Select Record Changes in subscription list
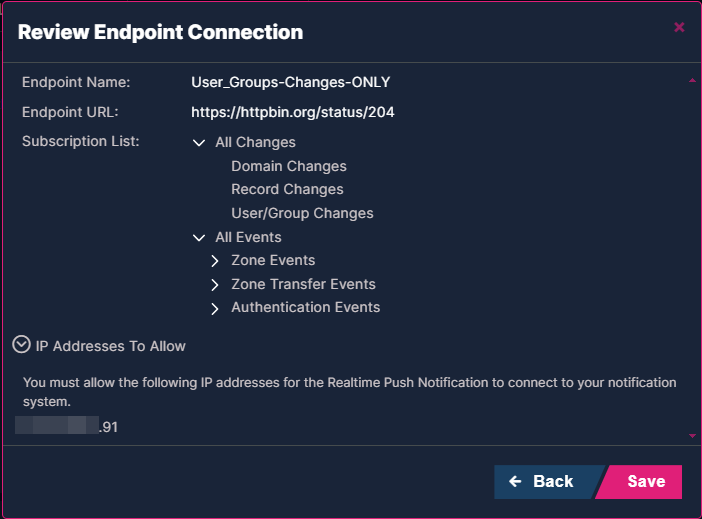Viewport: 702px width, 519px height. (x=287, y=189)
